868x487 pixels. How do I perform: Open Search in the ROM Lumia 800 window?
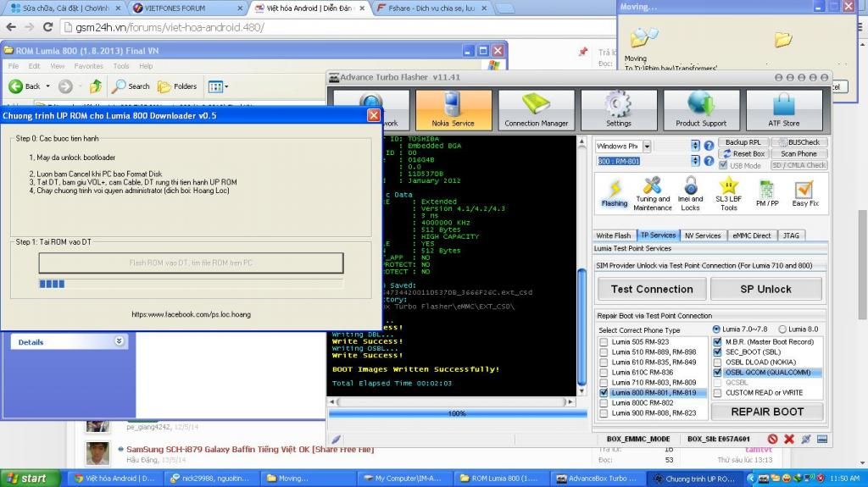(x=131, y=86)
